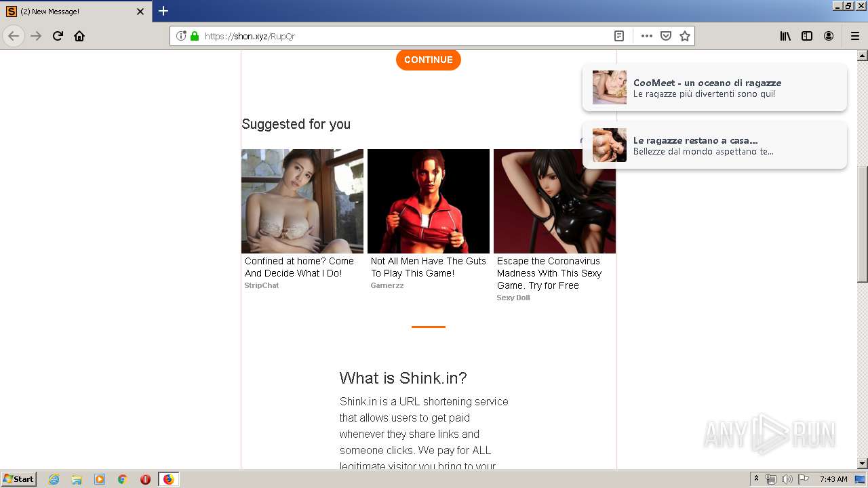This screenshot has height=488, width=868.
Task: Launch Internet Explorer from the taskbar
Action: [x=54, y=479]
